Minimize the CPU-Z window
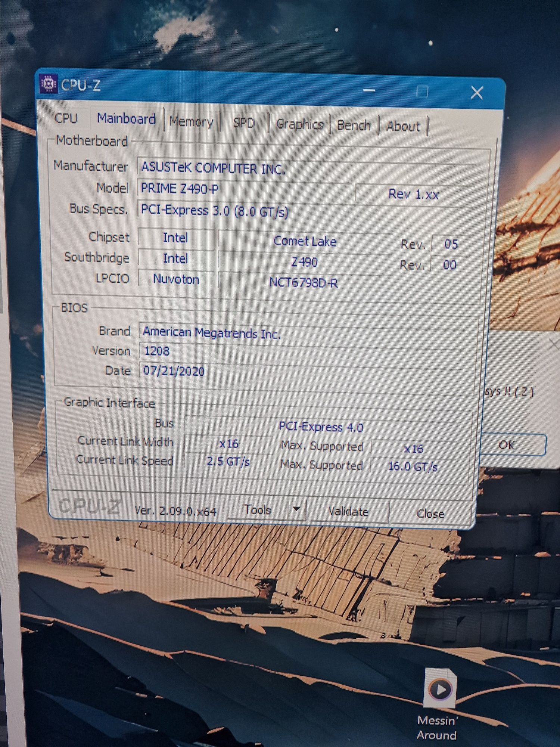 [x=369, y=90]
